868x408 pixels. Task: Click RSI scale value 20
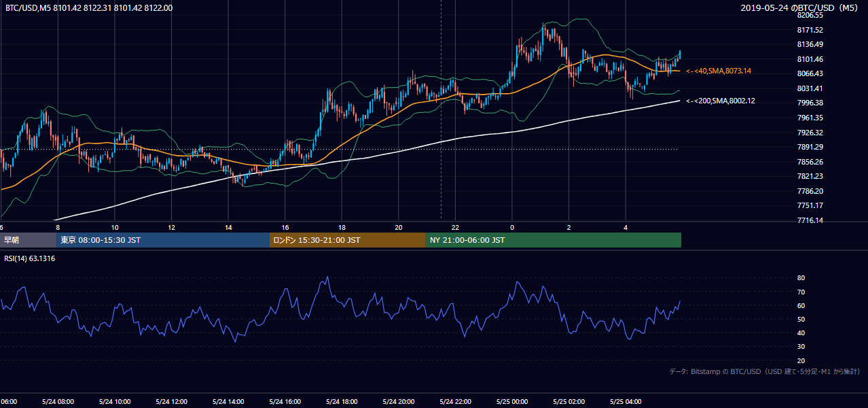coord(801,360)
